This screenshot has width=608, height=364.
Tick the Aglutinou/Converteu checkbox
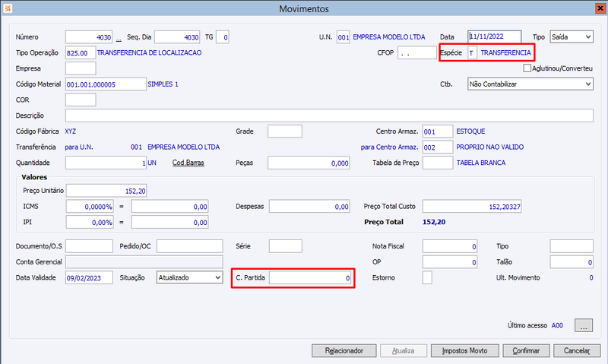[527, 68]
